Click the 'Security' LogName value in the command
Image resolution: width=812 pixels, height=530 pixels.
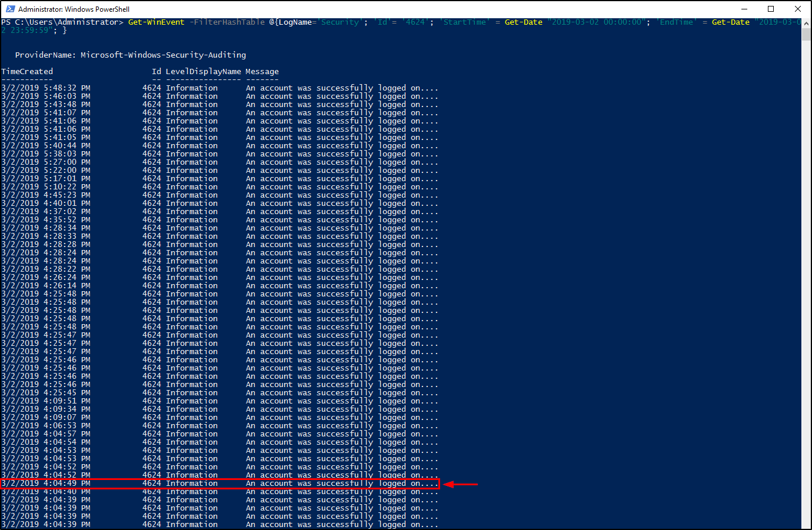point(341,22)
